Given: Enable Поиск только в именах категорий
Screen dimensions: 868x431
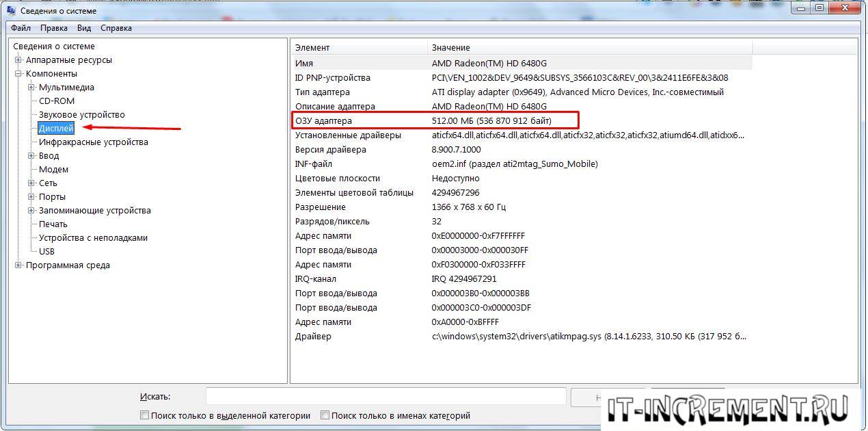Looking at the screenshot, I should [x=325, y=415].
